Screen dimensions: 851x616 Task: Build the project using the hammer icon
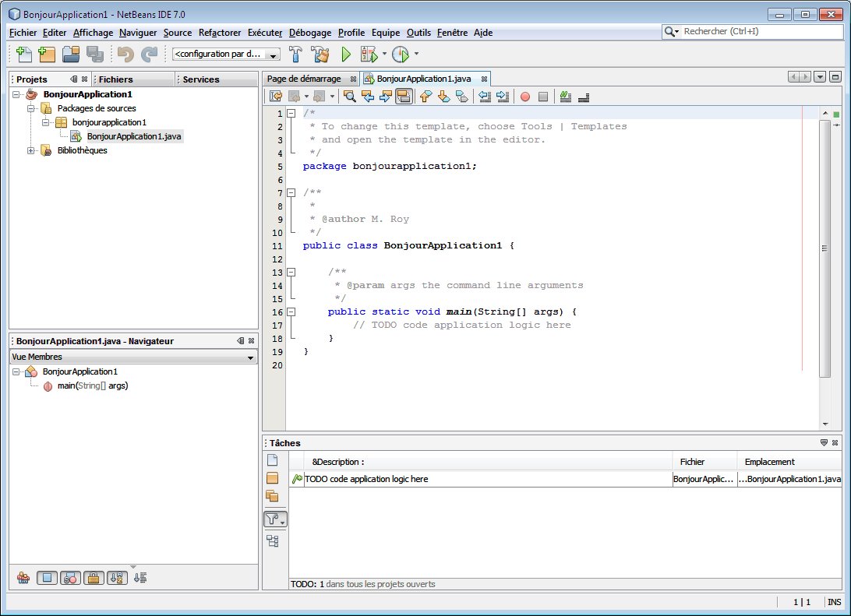[295, 54]
